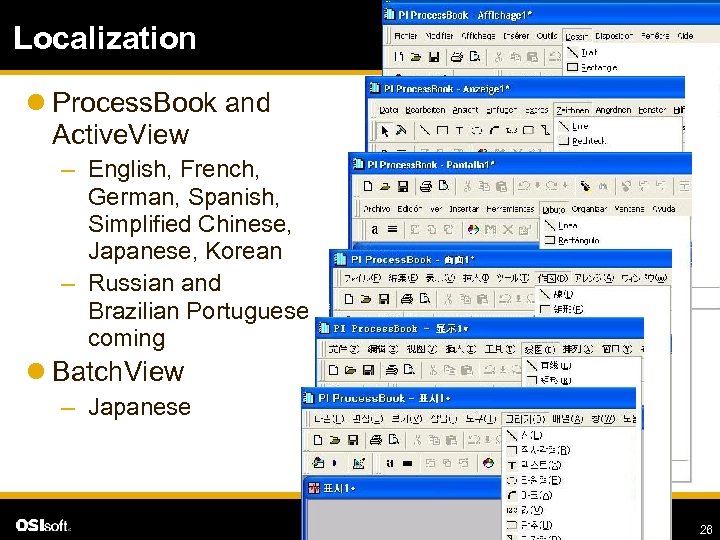
Task: Open Archivo menu in the Pantalla1 window
Action: [x=377, y=209]
